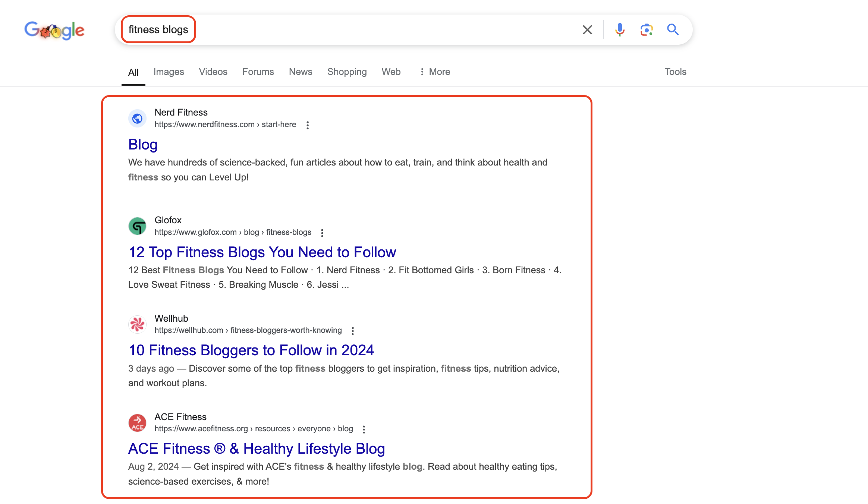
Task: Switch to the News tab
Action: pyautogui.click(x=301, y=72)
